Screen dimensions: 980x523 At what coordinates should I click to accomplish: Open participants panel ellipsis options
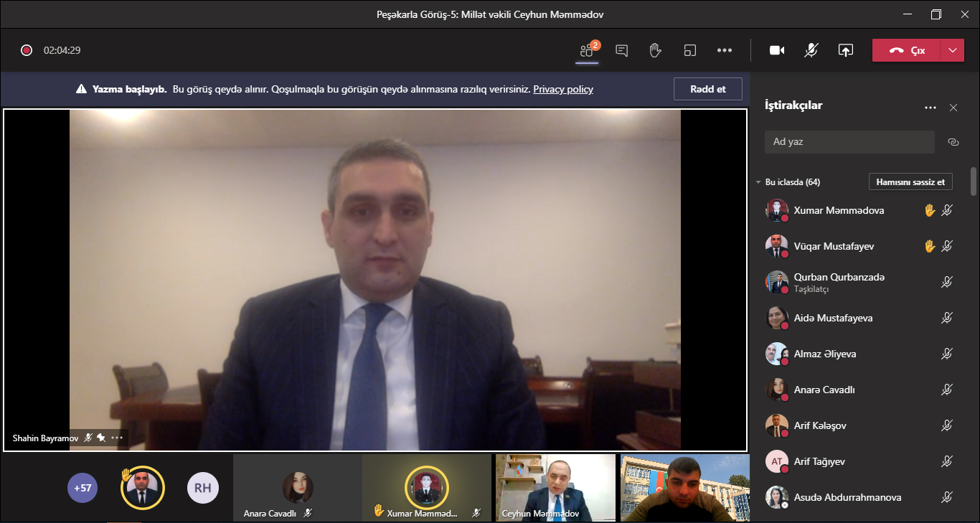coord(930,108)
